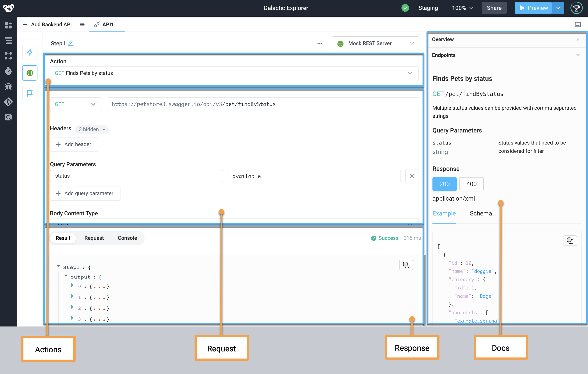
Task: Open the scheduler timer panel in the sidebar
Action: point(8,71)
